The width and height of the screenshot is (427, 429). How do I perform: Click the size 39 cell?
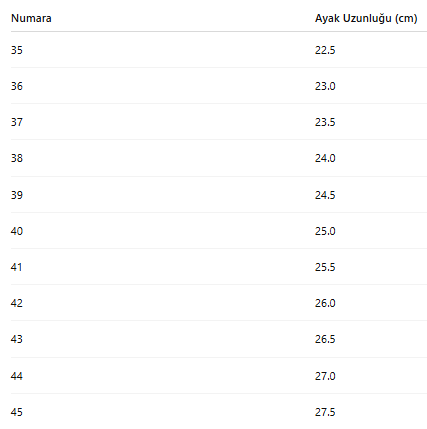17,195
